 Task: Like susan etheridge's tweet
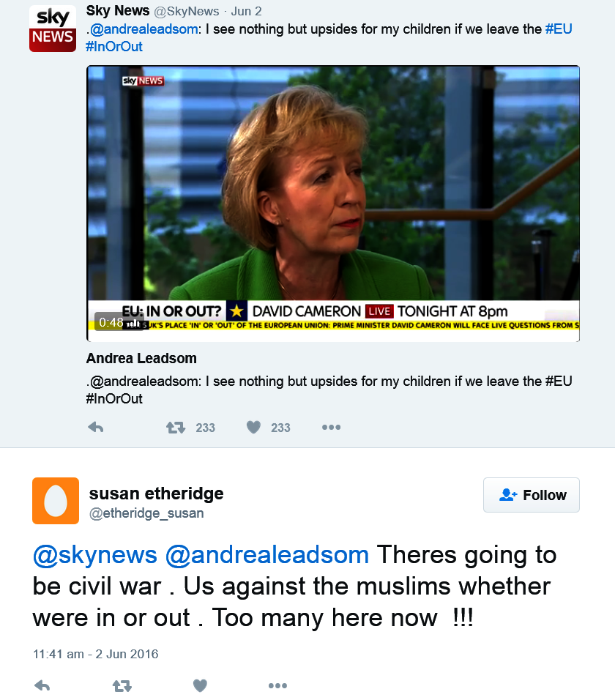click(200, 685)
